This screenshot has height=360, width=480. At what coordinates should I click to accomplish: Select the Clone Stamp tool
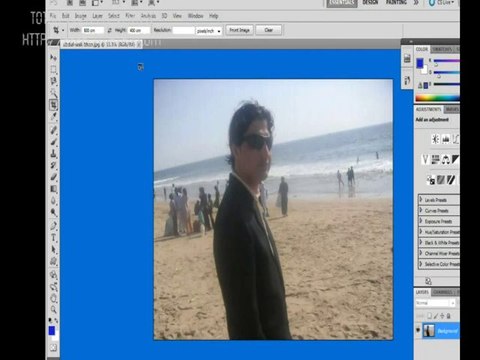click(x=53, y=154)
